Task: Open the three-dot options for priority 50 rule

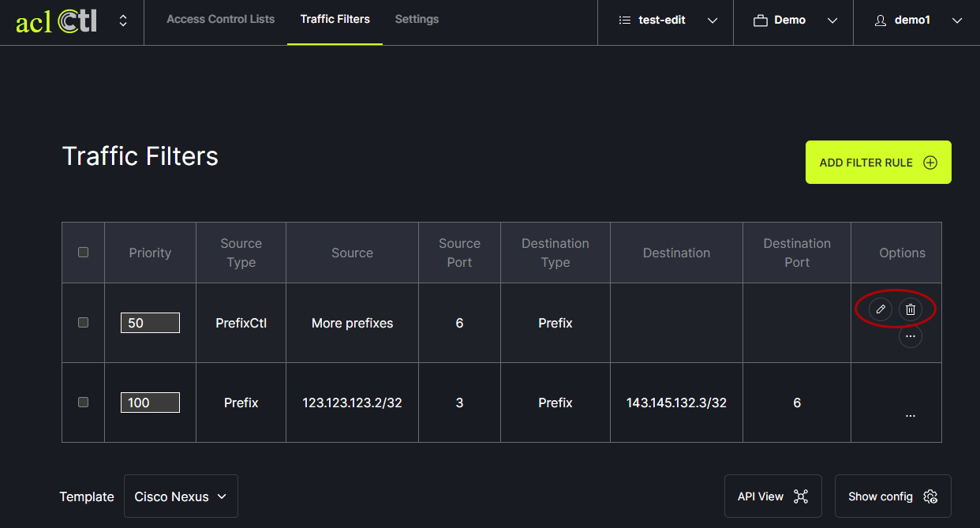Action: coord(910,336)
